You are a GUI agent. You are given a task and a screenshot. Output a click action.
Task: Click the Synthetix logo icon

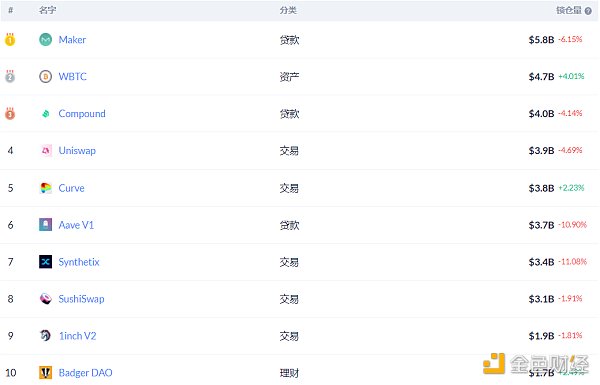[x=46, y=262]
